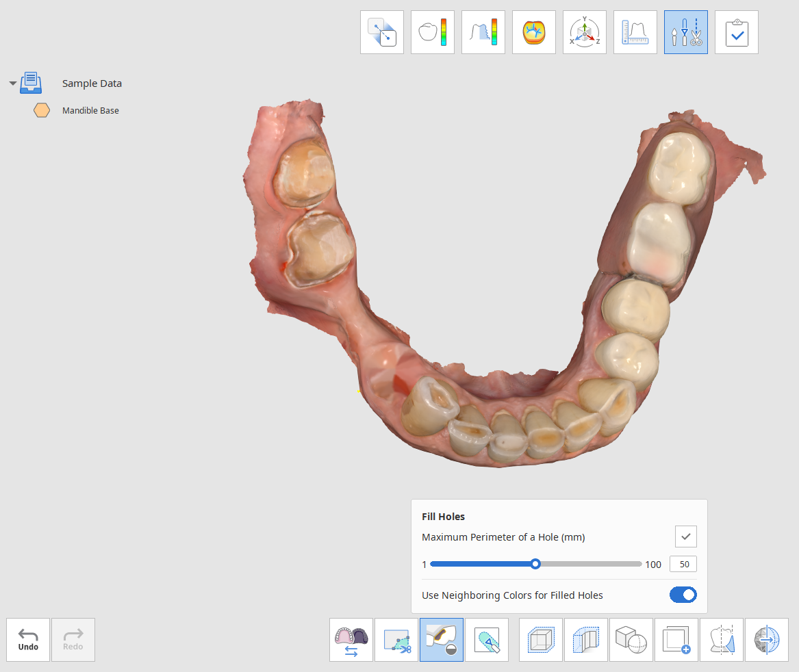The width and height of the screenshot is (799, 672).
Task: Adjust the Maximum Perimeter slider handle
Action: [x=535, y=564]
